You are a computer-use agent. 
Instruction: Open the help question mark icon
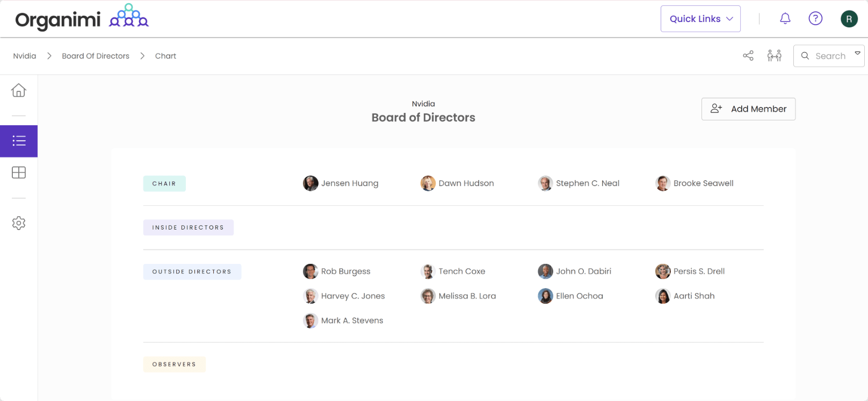coord(815,19)
